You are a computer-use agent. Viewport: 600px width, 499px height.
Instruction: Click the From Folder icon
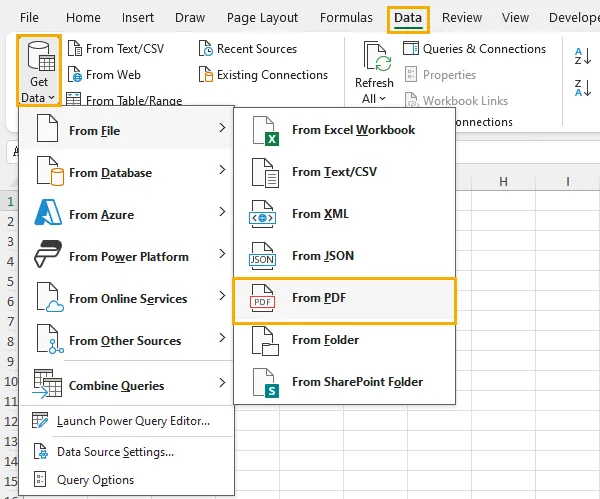[x=265, y=341]
